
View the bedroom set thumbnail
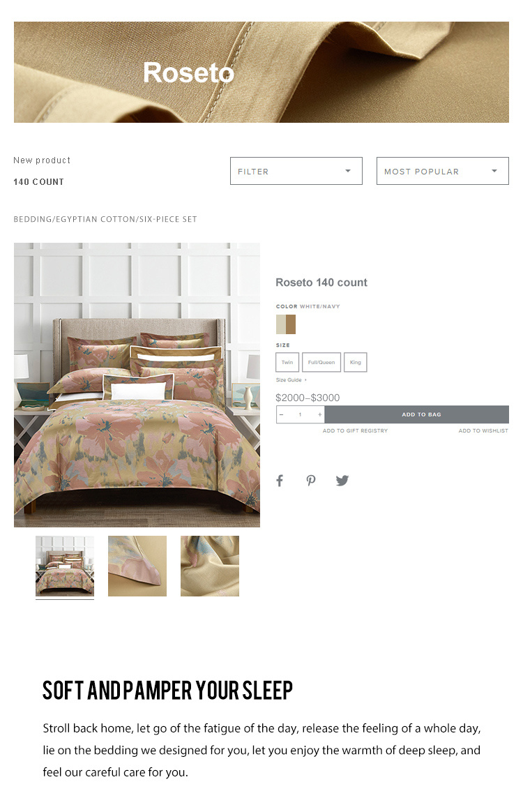(65, 566)
